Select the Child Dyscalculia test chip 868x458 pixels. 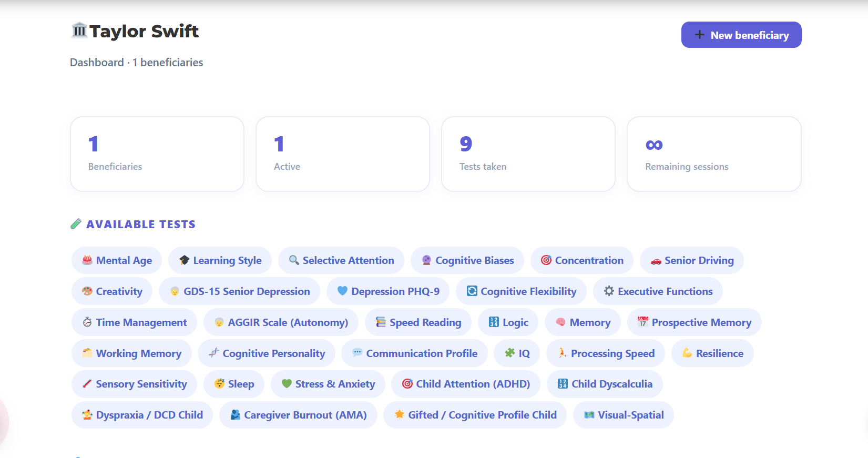(x=605, y=384)
